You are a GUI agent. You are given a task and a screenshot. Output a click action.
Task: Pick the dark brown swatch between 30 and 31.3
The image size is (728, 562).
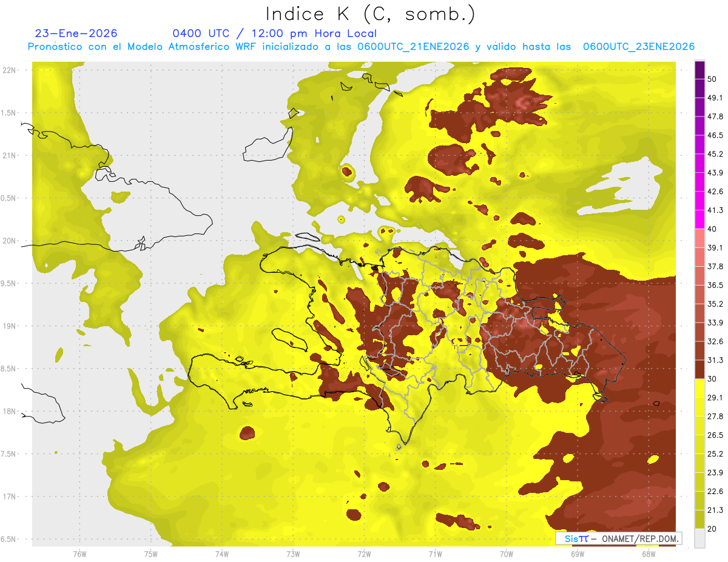[x=699, y=370]
